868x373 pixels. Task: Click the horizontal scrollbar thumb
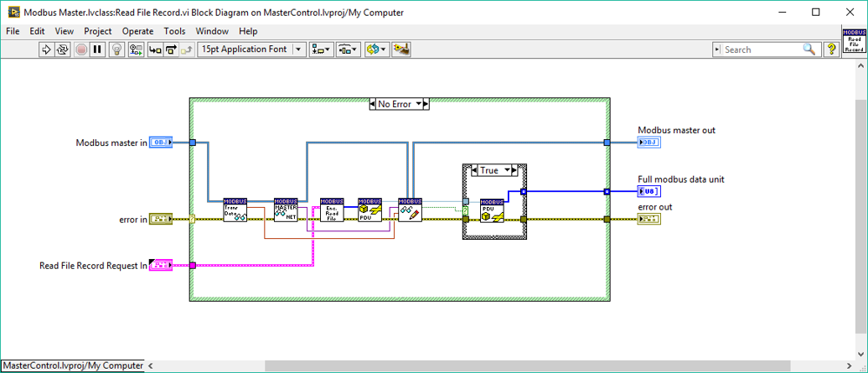pos(528,365)
